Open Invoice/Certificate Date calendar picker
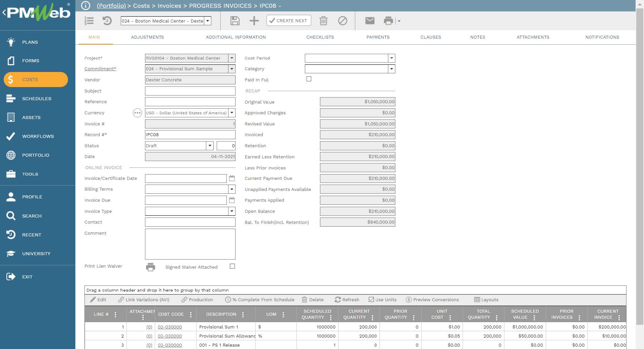The height and width of the screenshot is (349, 644). 232,178
